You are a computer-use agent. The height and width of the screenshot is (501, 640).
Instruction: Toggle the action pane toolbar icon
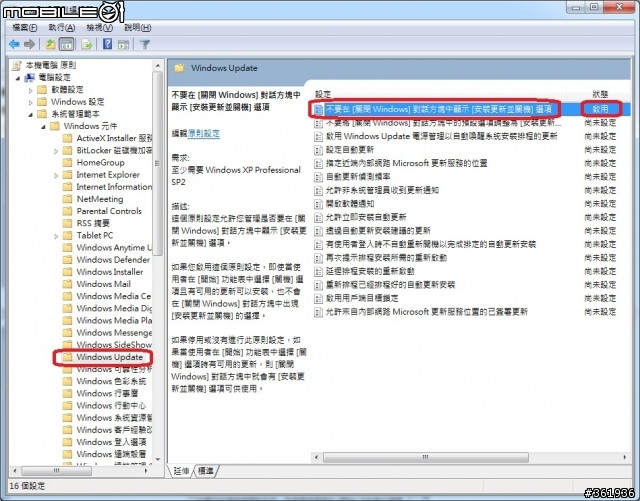[x=123, y=44]
